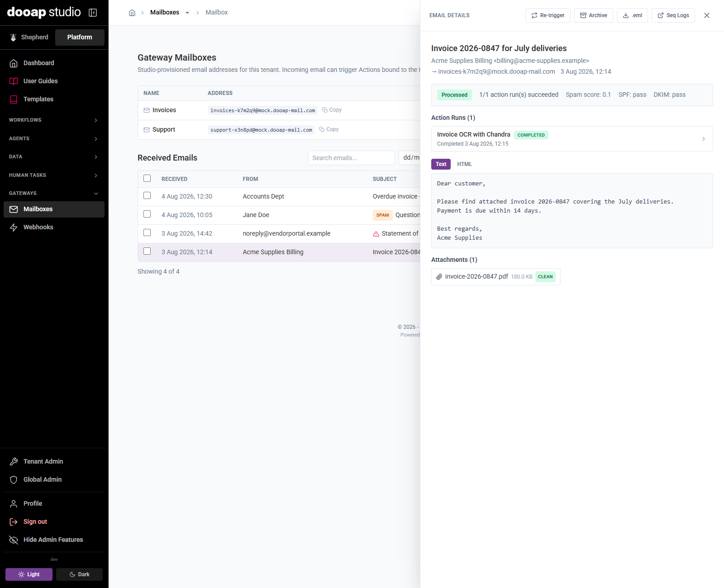
Task: Open Dashboard in sidebar
Action: click(54, 63)
